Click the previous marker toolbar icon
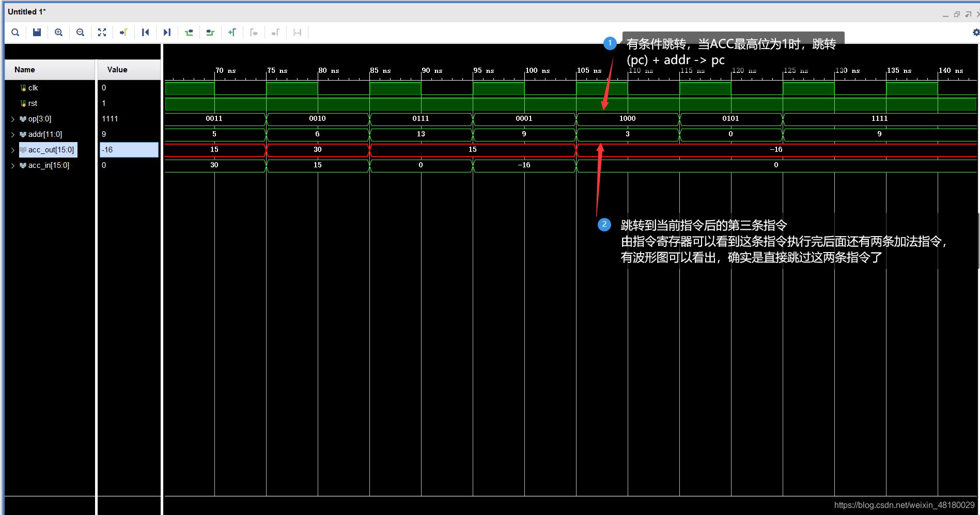The height and width of the screenshot is (515, 980). point(254,33)
